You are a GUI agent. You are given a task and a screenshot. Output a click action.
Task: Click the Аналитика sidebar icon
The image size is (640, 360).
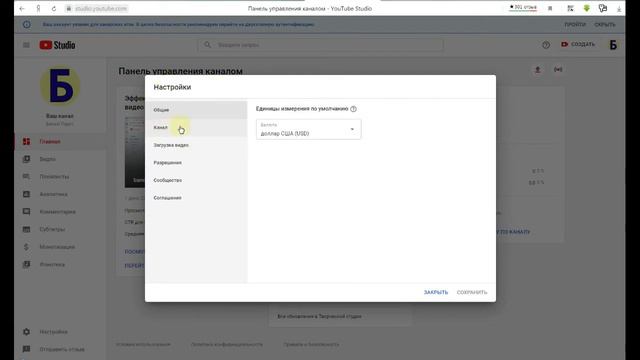(x=27, y=194)
